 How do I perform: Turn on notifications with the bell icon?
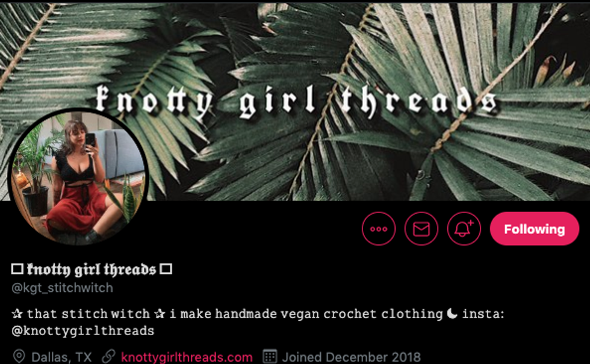[464, 229]
